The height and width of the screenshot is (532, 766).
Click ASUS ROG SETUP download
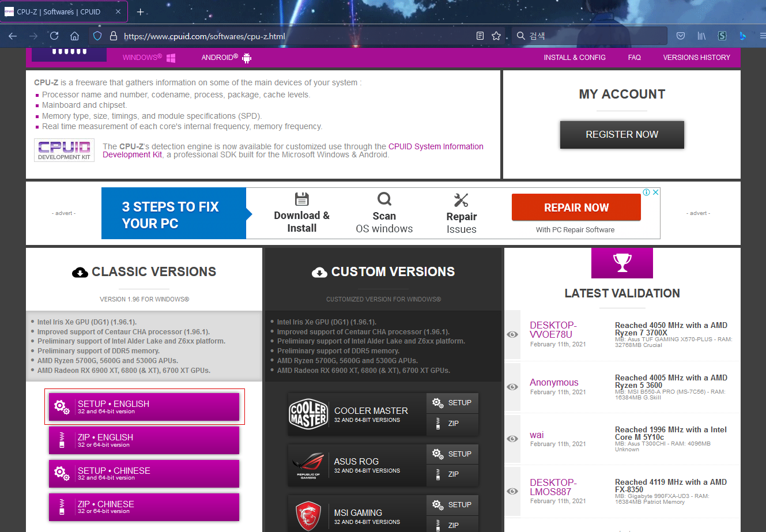tap(452, 454)
